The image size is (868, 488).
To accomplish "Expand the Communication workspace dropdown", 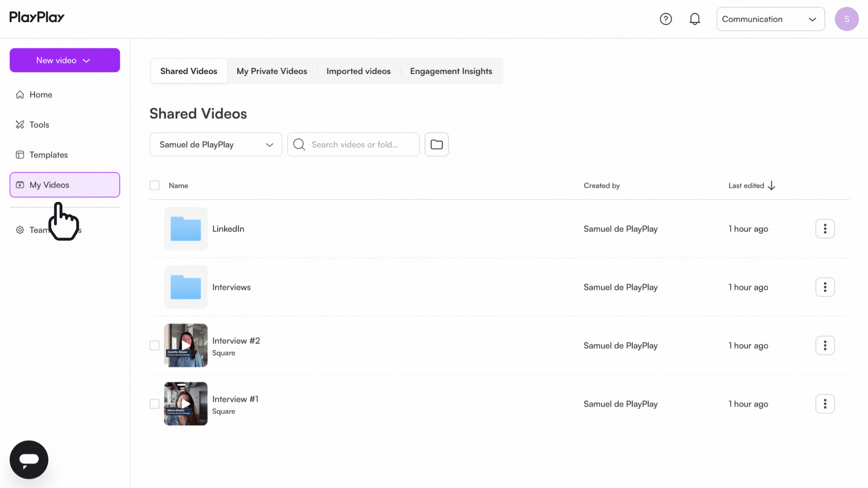I will coord(770,19).
